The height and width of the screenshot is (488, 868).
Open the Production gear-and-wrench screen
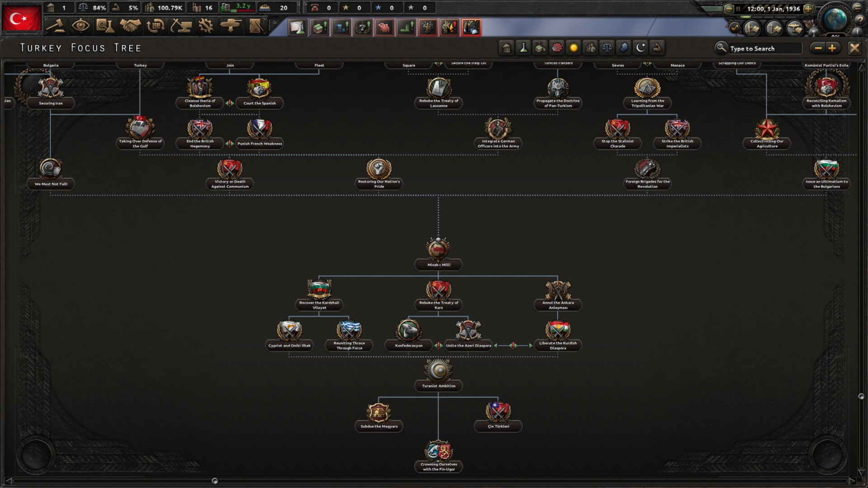point(206,26)
